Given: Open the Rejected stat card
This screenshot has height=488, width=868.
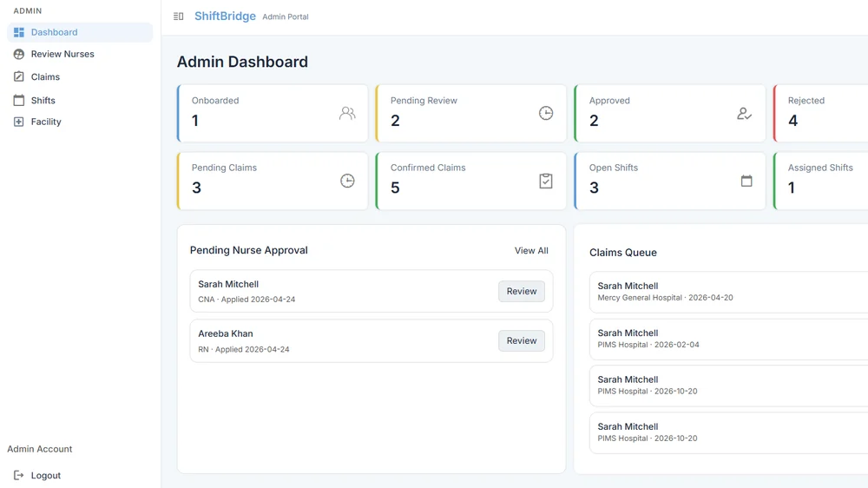Looking at the screenshot, I should (x=821, y=113).
